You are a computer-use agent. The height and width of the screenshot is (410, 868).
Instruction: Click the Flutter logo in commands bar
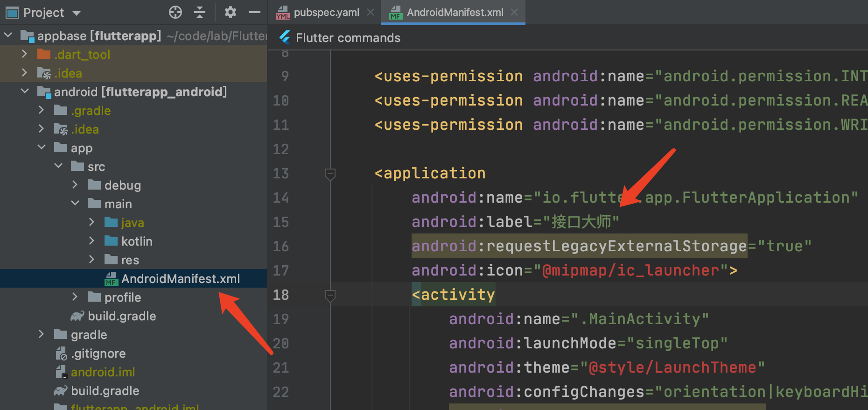coord(285,37)
